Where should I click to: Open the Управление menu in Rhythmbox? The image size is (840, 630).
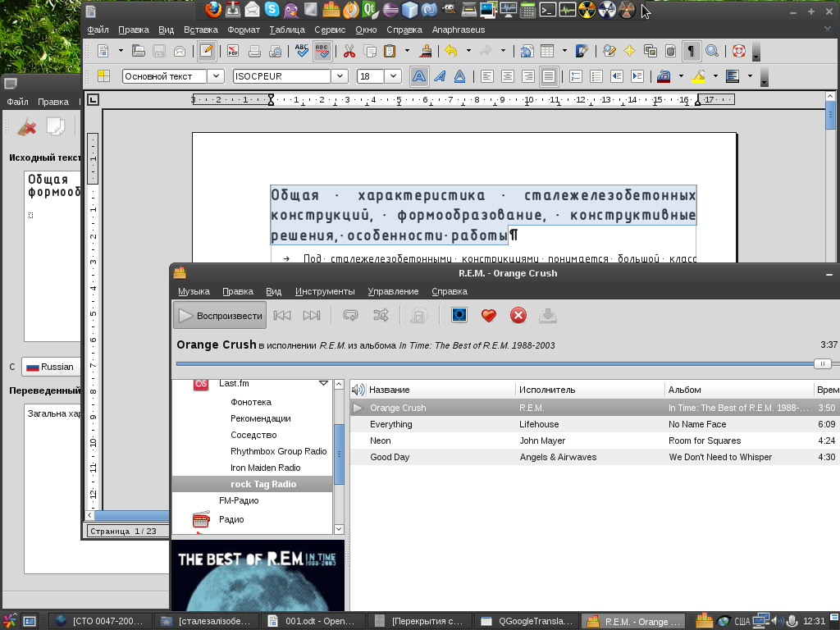[393, 291]
